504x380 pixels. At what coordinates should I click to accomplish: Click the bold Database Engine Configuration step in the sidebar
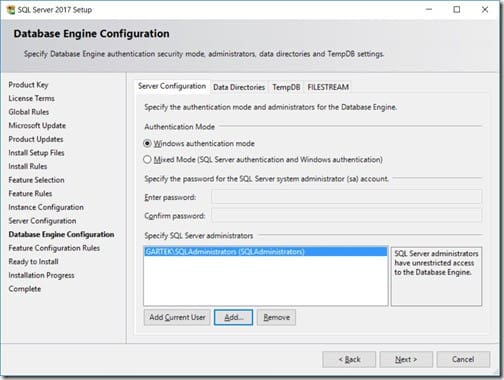[61, 235]
